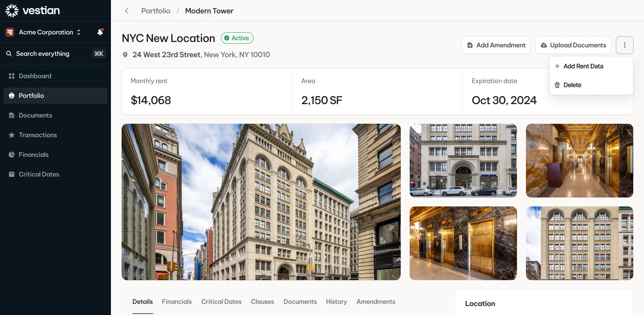Image resolution: width=644 pixels, height=315 pixels.
Task: Open Critical Dates in the sidebar
Action: 55,174
